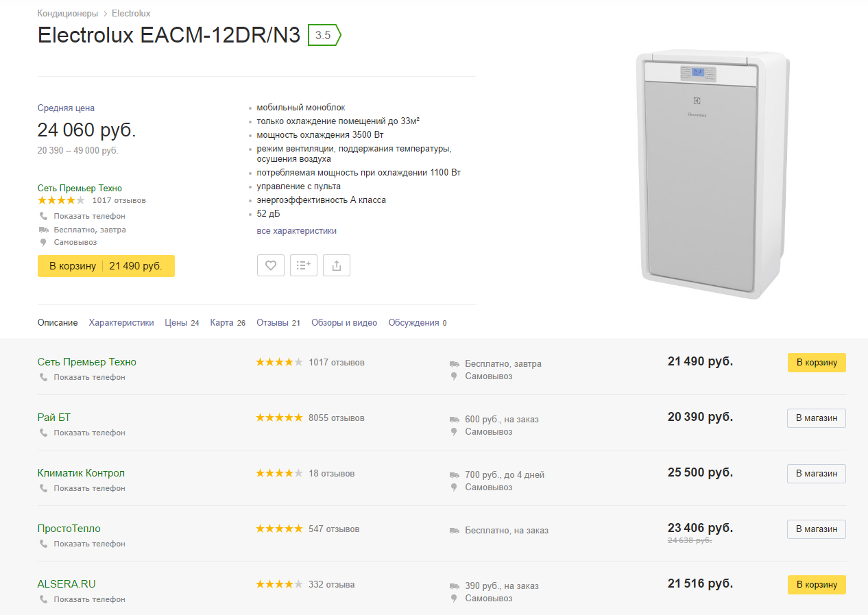The image size is (868, 615).
Task: Open все характеристики link
Action: coord(297,231)
